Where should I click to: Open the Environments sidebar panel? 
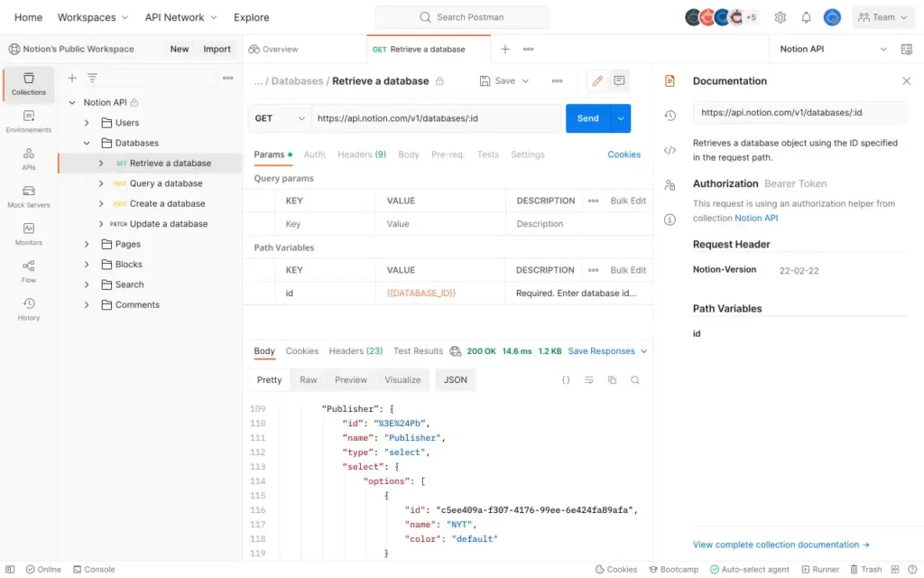click(28, 122)
